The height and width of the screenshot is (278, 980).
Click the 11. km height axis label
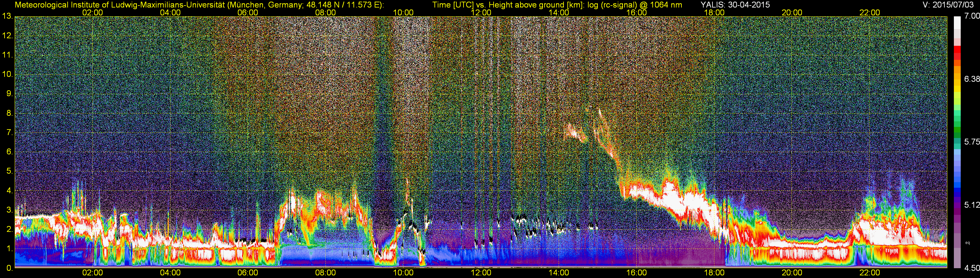(x=8, y=55)
